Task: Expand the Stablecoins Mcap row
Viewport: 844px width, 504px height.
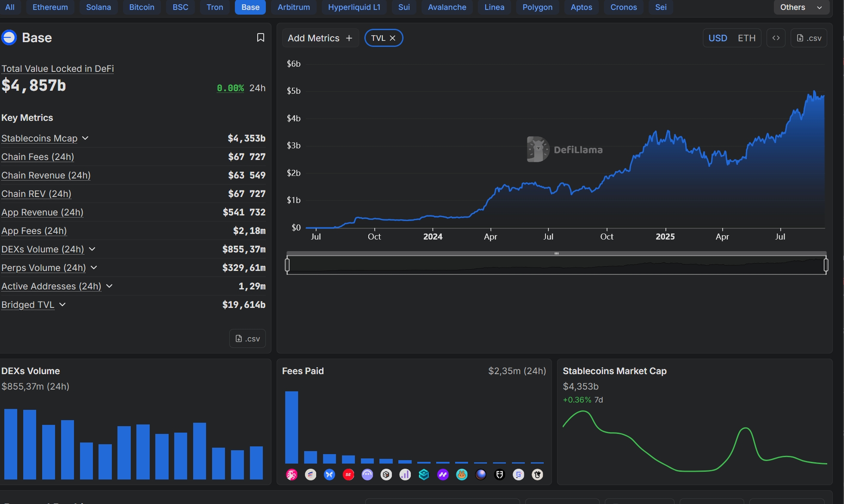Action: coord(85,138)
